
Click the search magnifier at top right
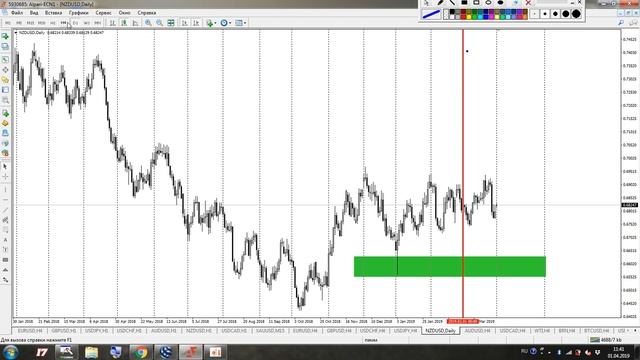pos(621,23)
